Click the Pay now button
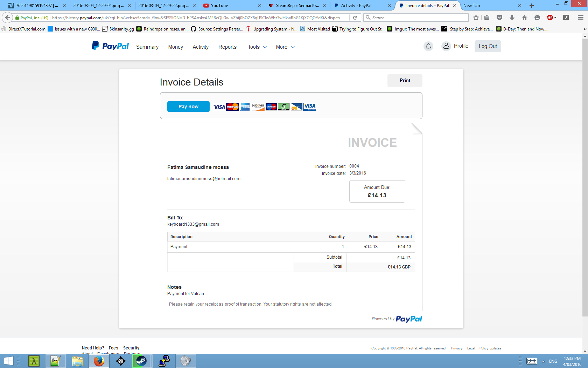The image size is (588, 368). click(188, 107)
